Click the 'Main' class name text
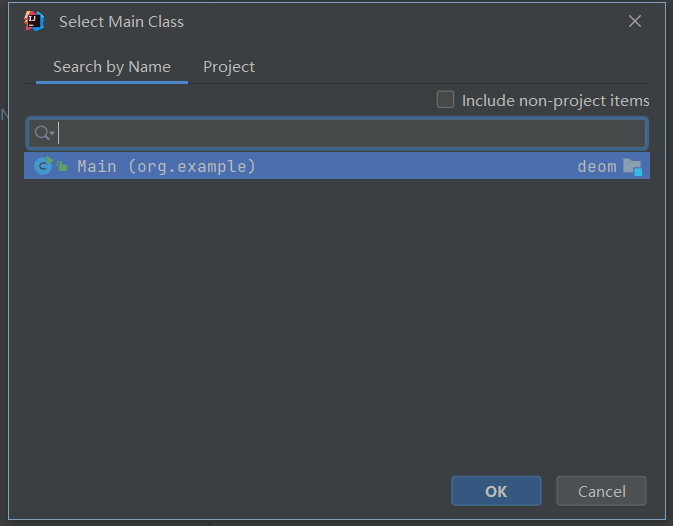The image size is (673, 526). click(x=97, y=166)
